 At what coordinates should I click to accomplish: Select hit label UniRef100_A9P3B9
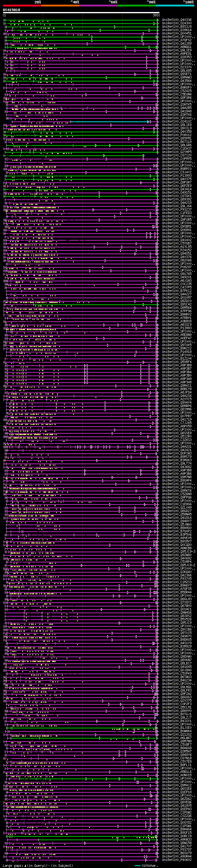tap(177, 365)
